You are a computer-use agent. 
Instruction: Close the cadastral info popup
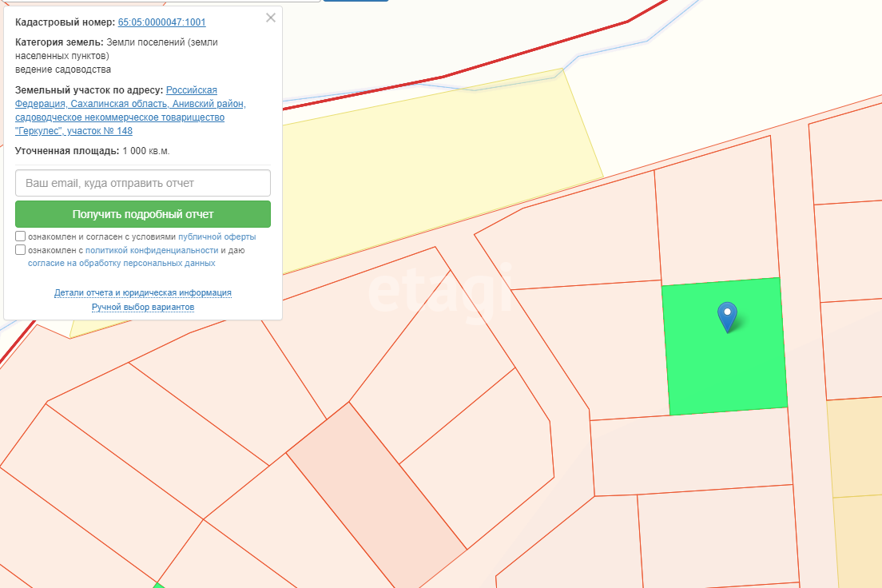[271, 18]
